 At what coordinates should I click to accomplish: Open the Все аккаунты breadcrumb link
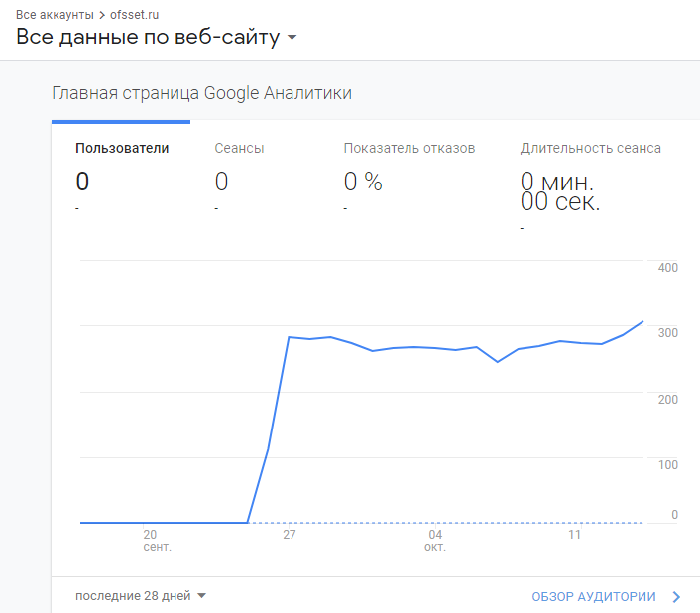pos(55,16)
